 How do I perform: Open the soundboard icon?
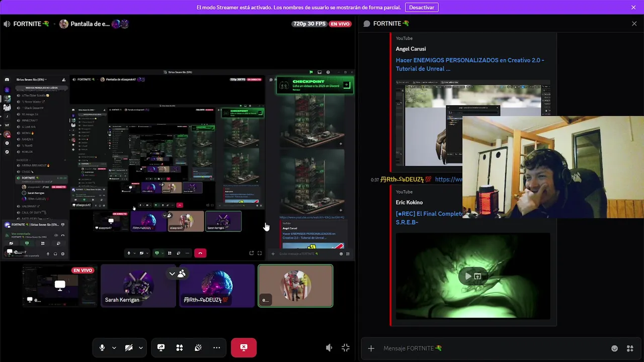pos(198,347)
